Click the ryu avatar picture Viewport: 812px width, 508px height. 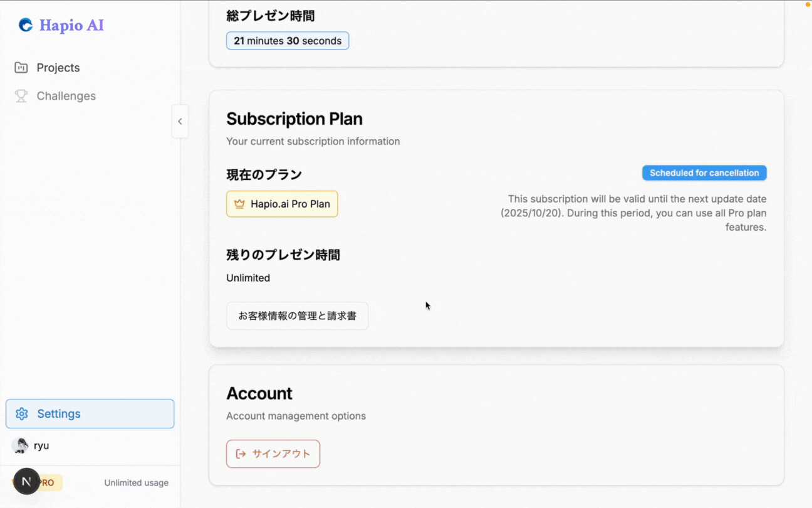click(x=20, y=446)
